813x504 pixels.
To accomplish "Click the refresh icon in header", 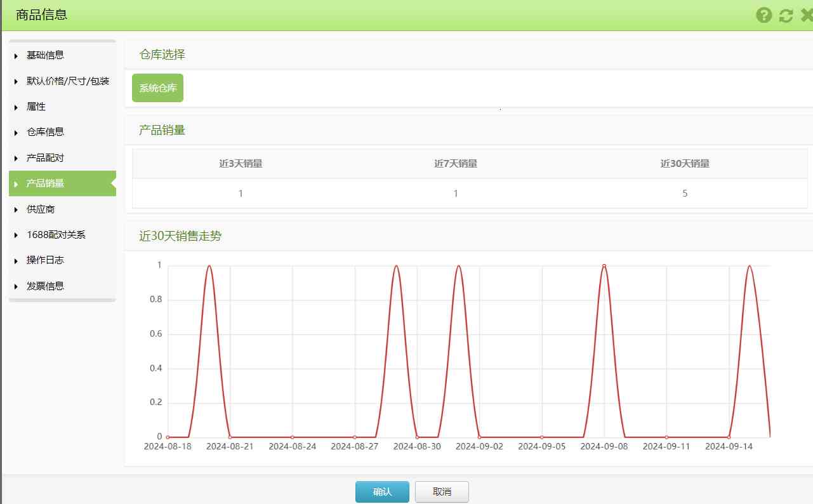I will click(x=786, y=15).
